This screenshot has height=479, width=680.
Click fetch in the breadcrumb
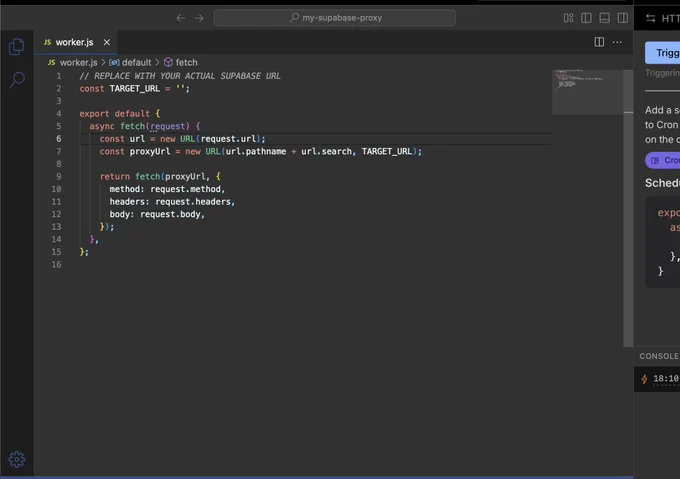pos(186,62)
